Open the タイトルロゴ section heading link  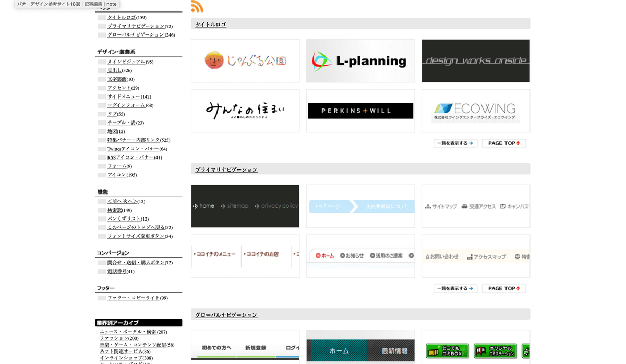(211, 25)
